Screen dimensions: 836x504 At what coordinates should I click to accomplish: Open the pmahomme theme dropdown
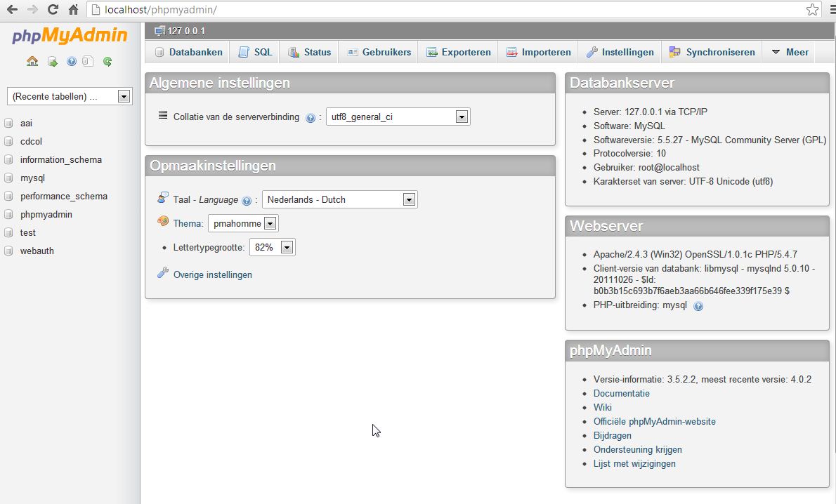tap(243, 223)
